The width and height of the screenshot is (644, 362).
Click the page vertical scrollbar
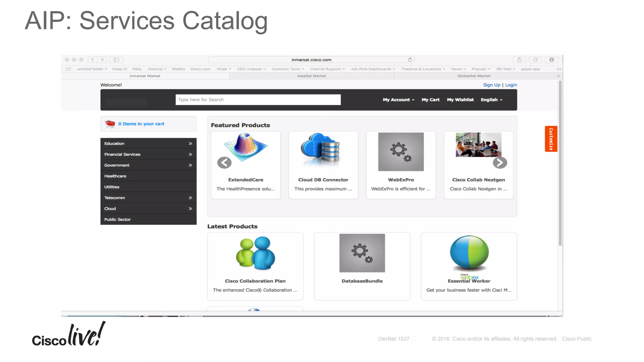point(560,163)
